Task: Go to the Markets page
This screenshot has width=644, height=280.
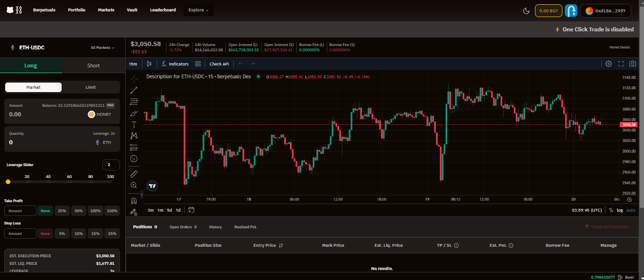Action: pos(106,10)
